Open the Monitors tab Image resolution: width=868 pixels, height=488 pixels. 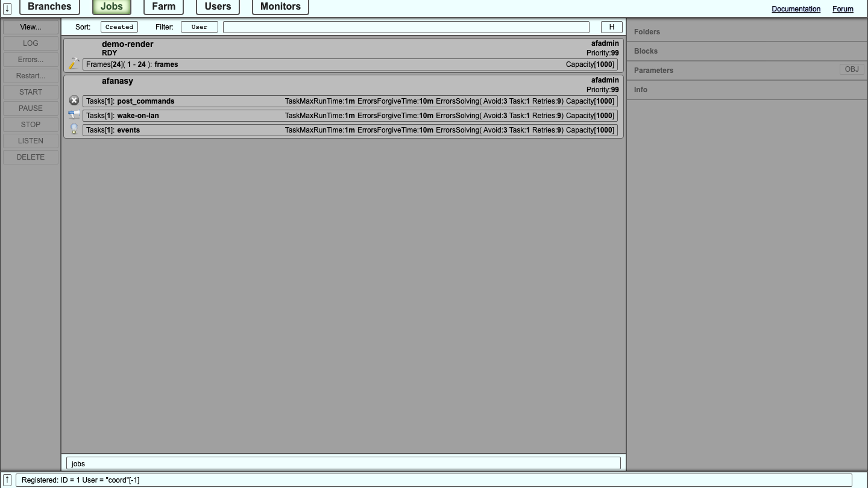[x=280, y=7]
